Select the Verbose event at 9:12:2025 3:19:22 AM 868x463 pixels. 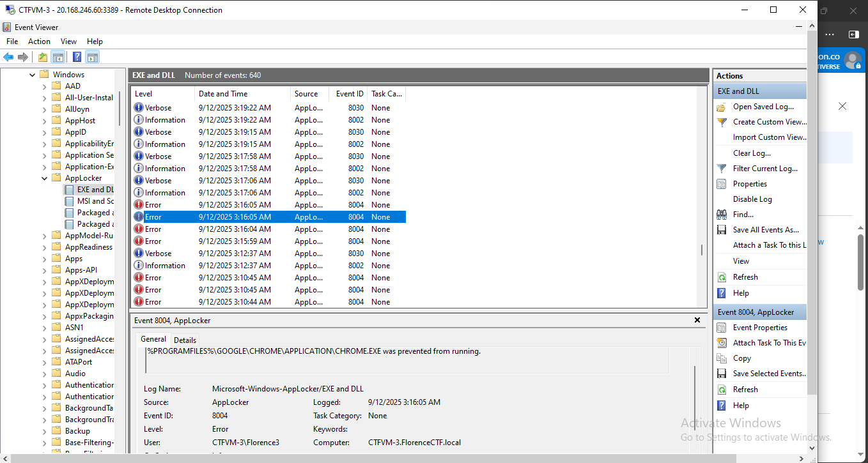tap(268, 108)
